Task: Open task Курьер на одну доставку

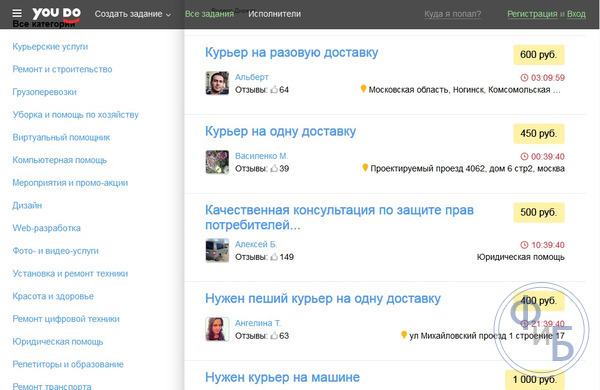Action: (x=280, y=131)
